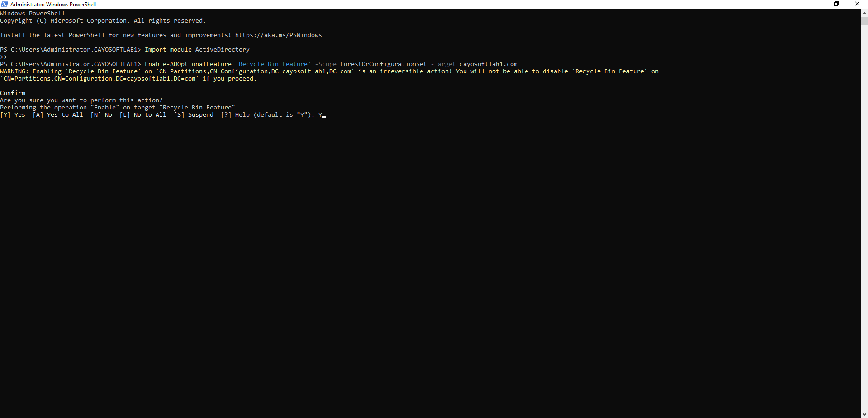
Task: Click the WARNING: label in the output
Action: pyautogui.click(x=14, y=71)
